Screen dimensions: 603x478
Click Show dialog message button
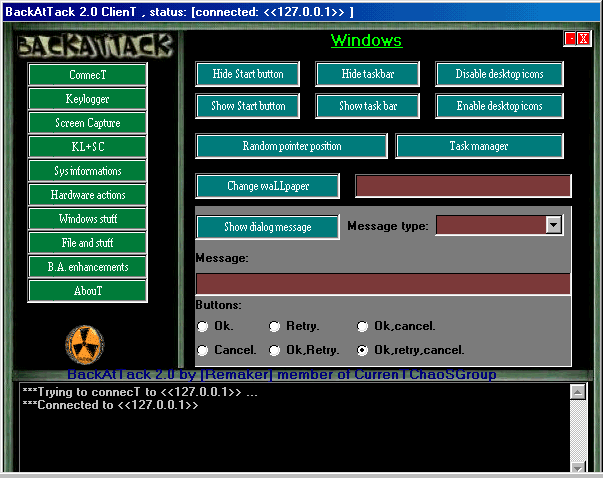[267, 227]
